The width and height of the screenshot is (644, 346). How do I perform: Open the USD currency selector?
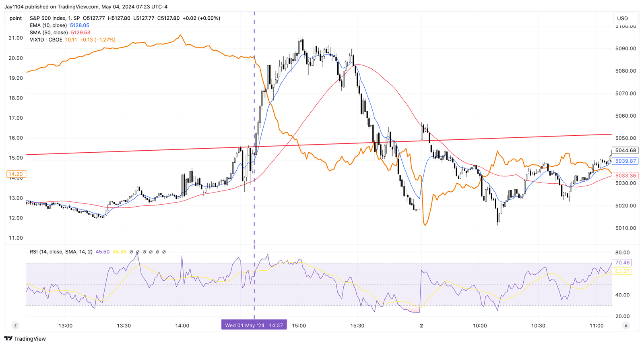click(623, 18)
